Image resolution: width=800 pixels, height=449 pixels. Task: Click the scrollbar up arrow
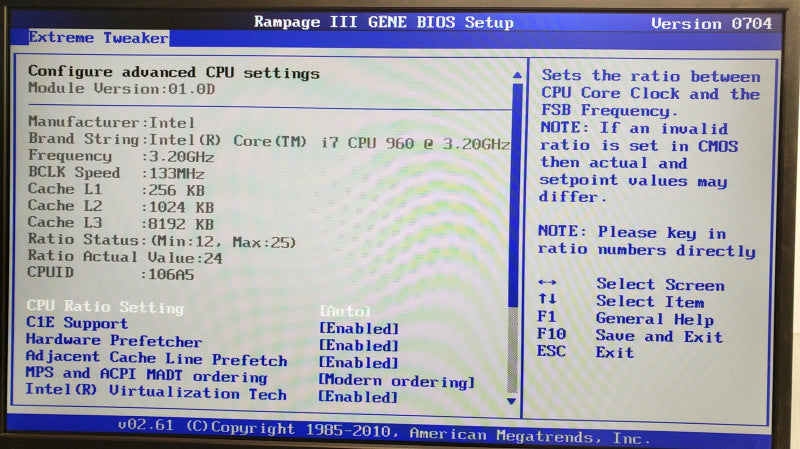click(517, 76)
